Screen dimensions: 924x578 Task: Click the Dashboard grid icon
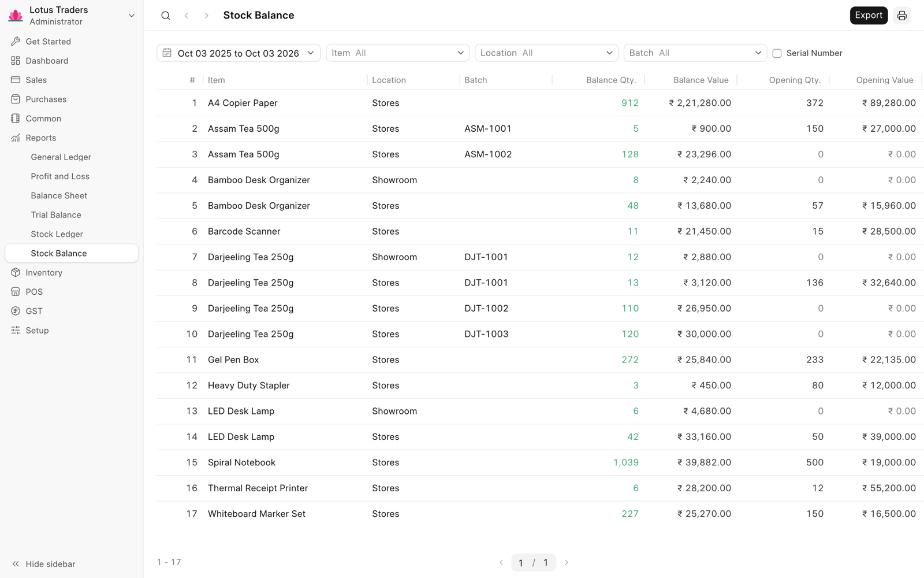point(16,61)
